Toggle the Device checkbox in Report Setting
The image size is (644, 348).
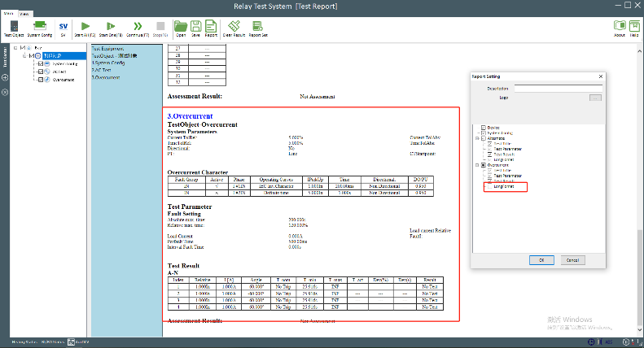[x=483, y=126]
